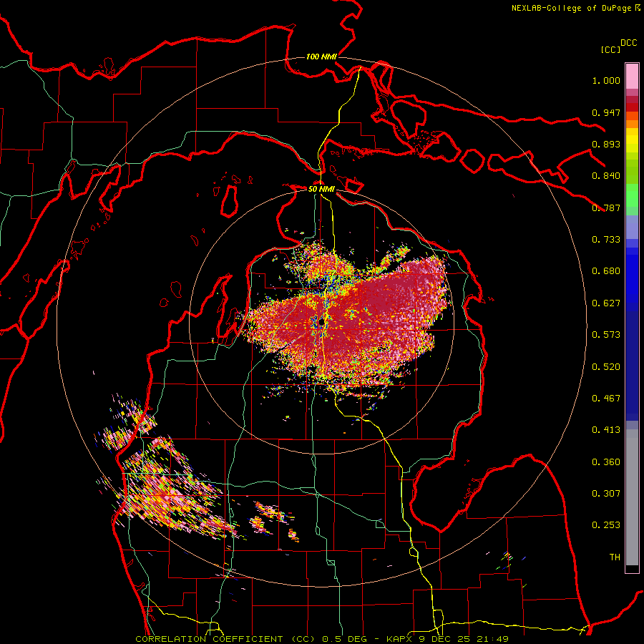This screenshot has height=644, width=644.
Task: Click the 0.573 color scale value
Action: [606, 335]
